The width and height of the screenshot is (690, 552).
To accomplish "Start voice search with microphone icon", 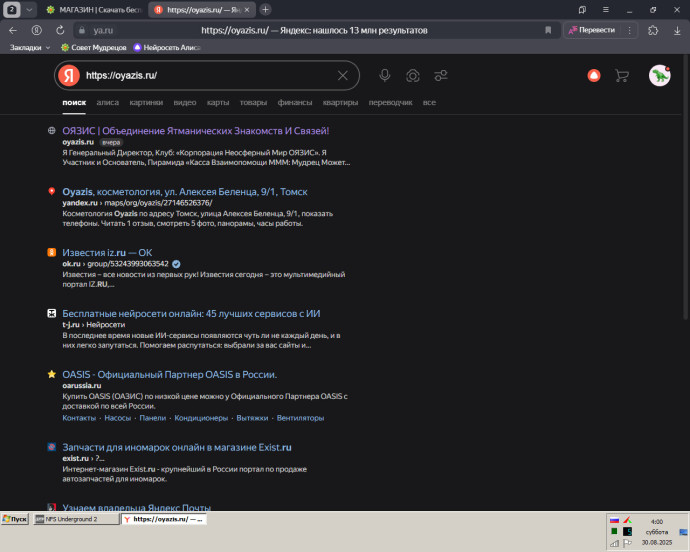I will pyautogui.click(x=385, y=76).
